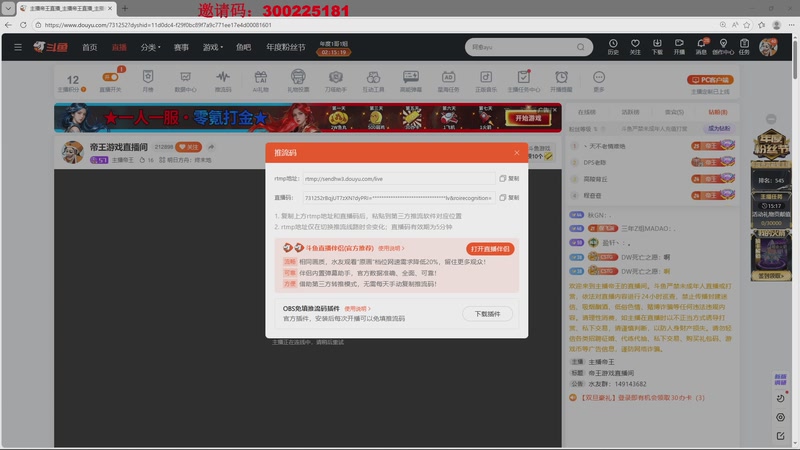Switch to the 在线榜 tab
Screen dimensions: 800x450
click(x=587, y=112)
